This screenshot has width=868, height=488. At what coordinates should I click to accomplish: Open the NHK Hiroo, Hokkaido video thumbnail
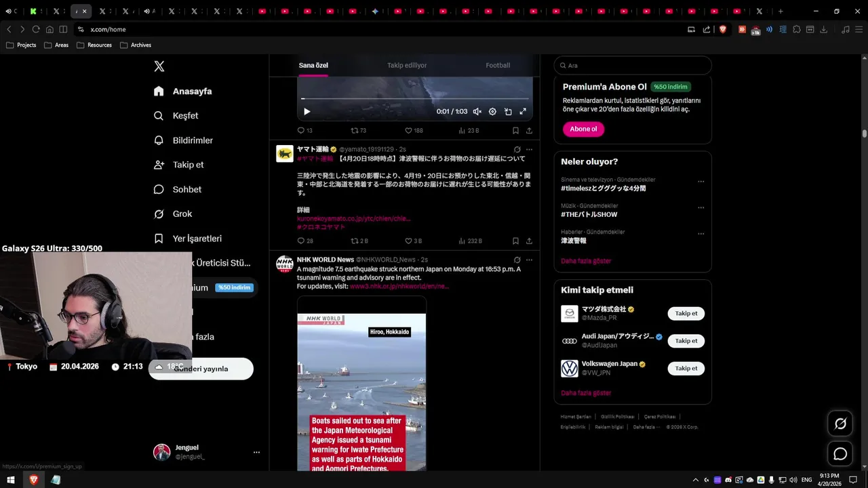pos(361,384)
